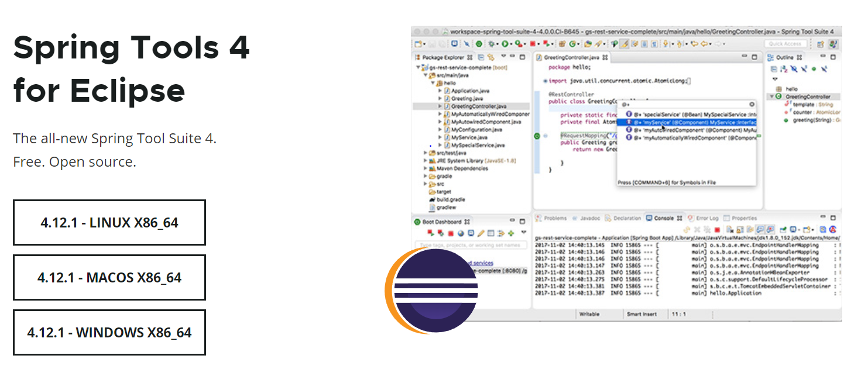The height and width of the screenshot is (383, 868).
Task: Click the Sort icon in Outline toolbar
Action: click(784, 69)
